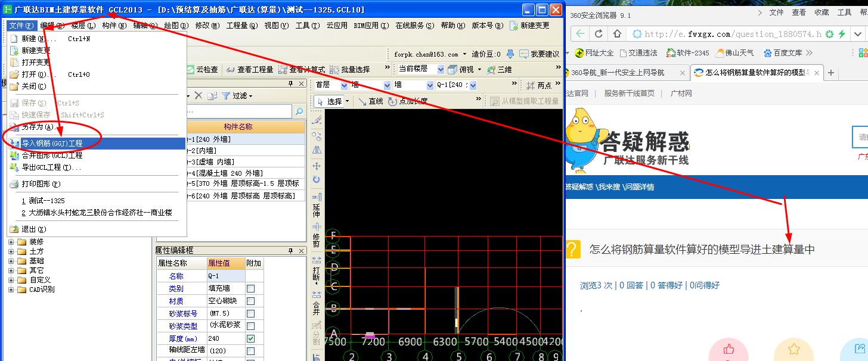Click the 我要建议 suggestion icon

click(x=524, y=54)
